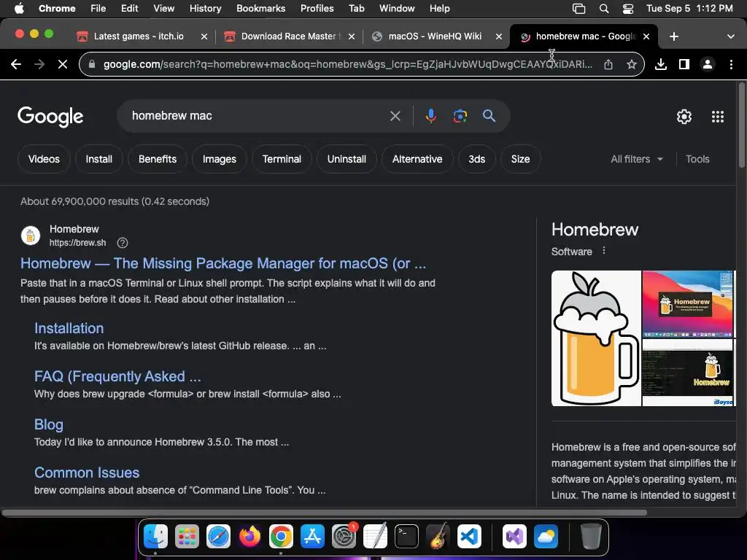
Task: Open Chrome downloads
Action: coord(661,64)
